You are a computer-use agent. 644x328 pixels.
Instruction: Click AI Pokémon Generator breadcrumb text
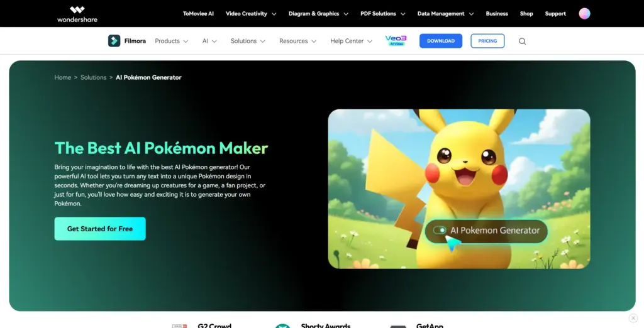[x=148, y=77]
